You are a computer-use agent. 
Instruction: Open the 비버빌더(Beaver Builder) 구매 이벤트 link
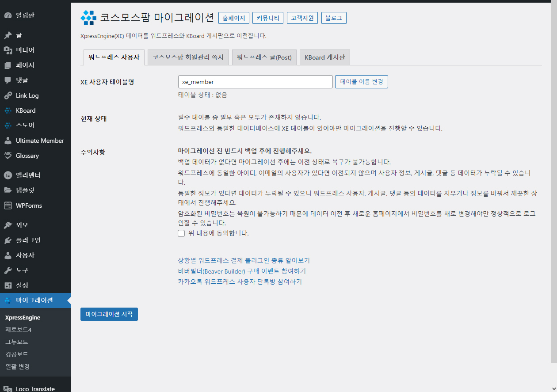(x=242, y=271)
